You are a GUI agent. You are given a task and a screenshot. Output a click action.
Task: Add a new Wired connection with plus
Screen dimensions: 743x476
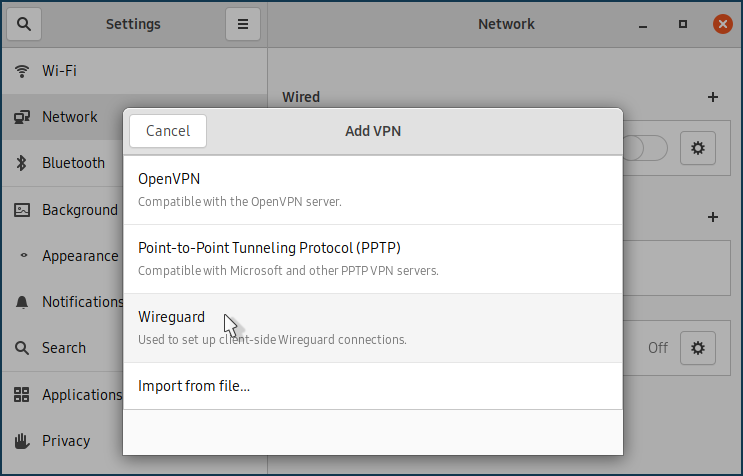(712, 97)
